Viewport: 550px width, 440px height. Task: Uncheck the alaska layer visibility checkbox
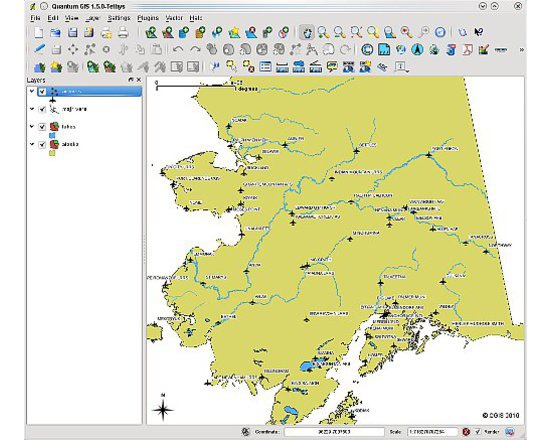pos(42,145)
